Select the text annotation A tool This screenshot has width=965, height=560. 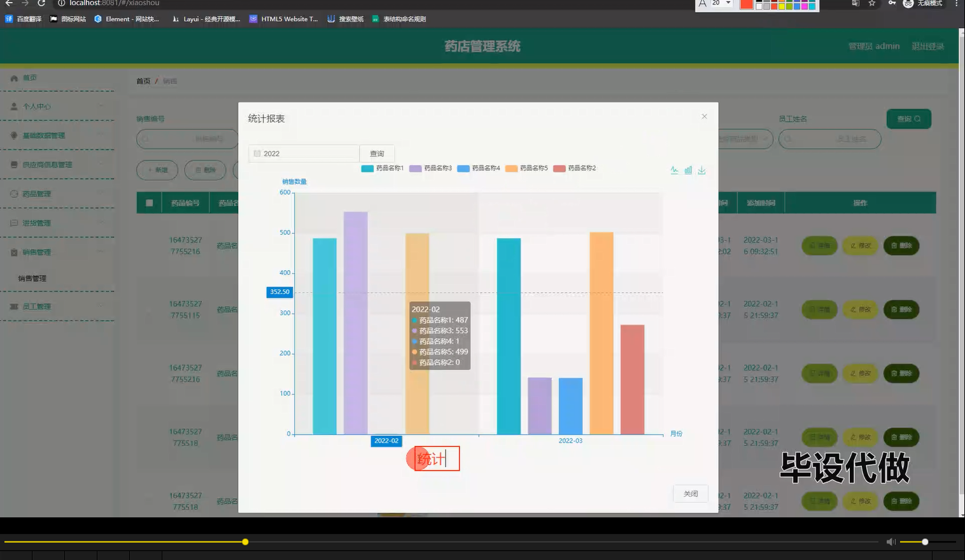[x=702, y=3]
